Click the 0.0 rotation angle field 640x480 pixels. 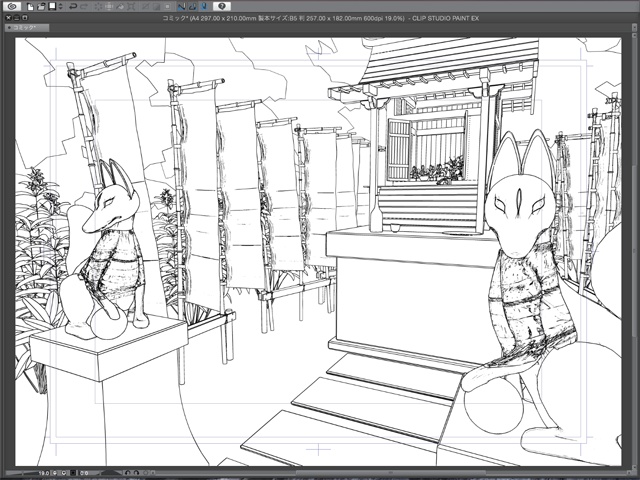pyautogui.click(x=84, y=473)
